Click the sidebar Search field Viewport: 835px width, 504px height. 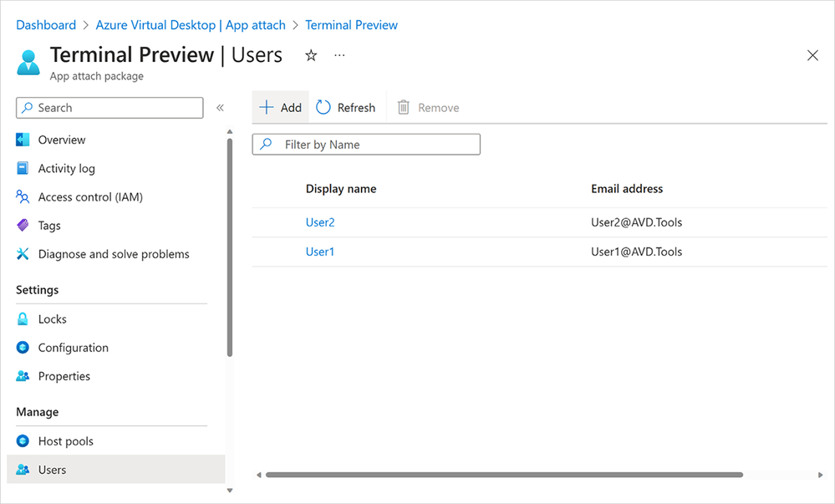109,108
